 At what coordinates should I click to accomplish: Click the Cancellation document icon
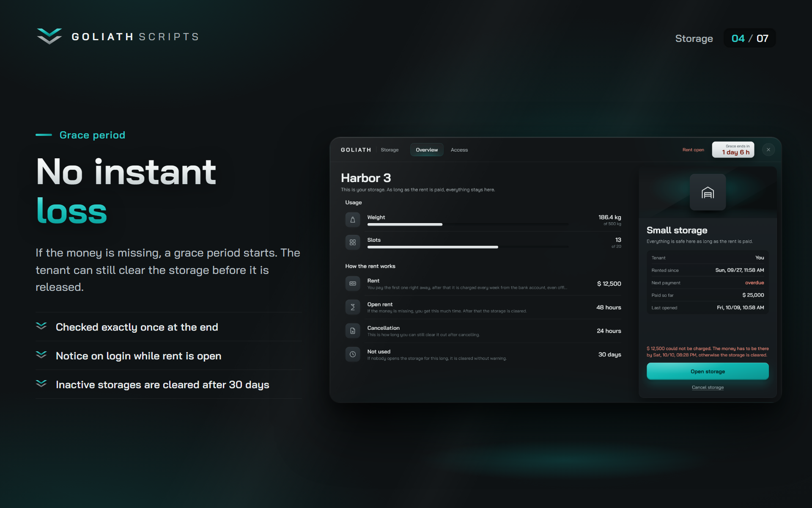coord(353,331)
